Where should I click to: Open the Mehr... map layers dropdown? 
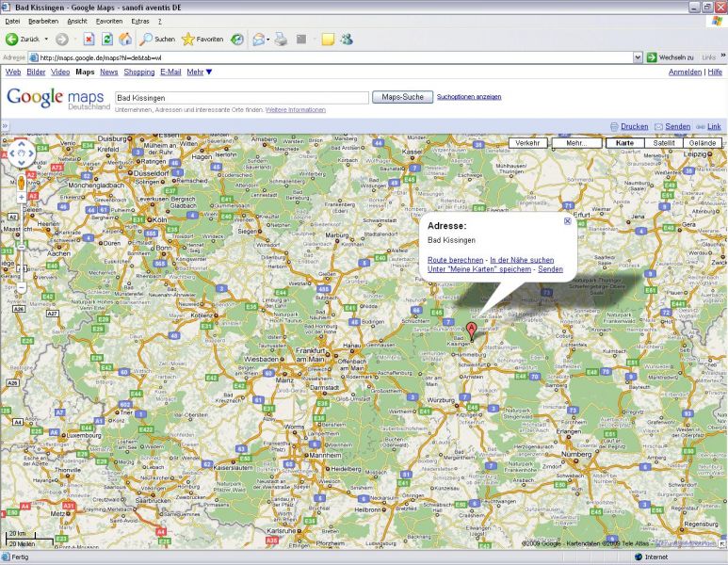click(576, 143)
